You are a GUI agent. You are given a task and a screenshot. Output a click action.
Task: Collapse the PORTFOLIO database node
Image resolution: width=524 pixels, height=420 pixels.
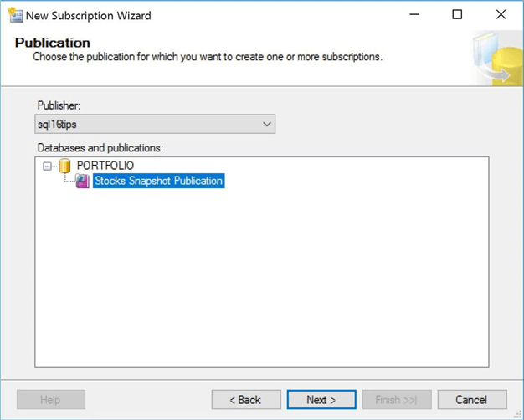(48, 166)
